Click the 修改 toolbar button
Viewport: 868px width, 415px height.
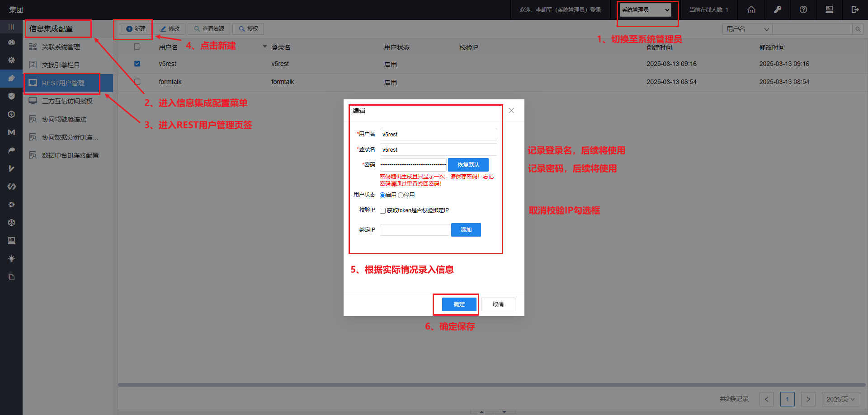tap(170, 29)
